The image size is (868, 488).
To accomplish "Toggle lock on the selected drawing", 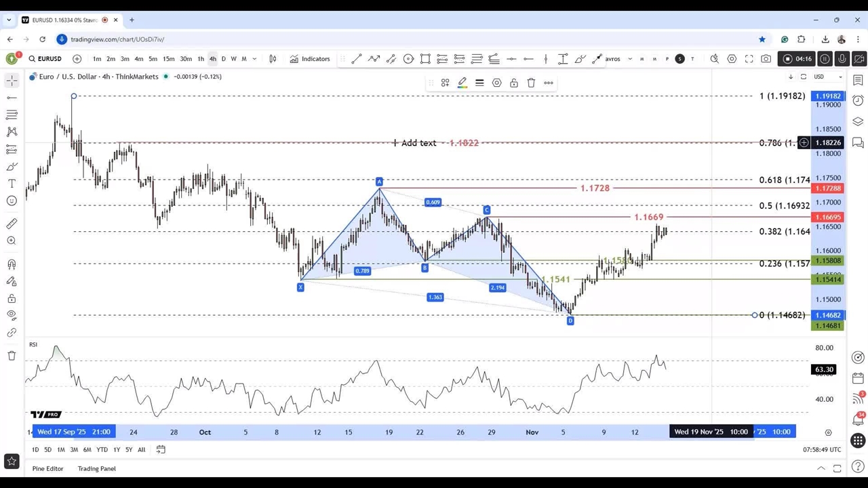I will [x=514, y=83].
